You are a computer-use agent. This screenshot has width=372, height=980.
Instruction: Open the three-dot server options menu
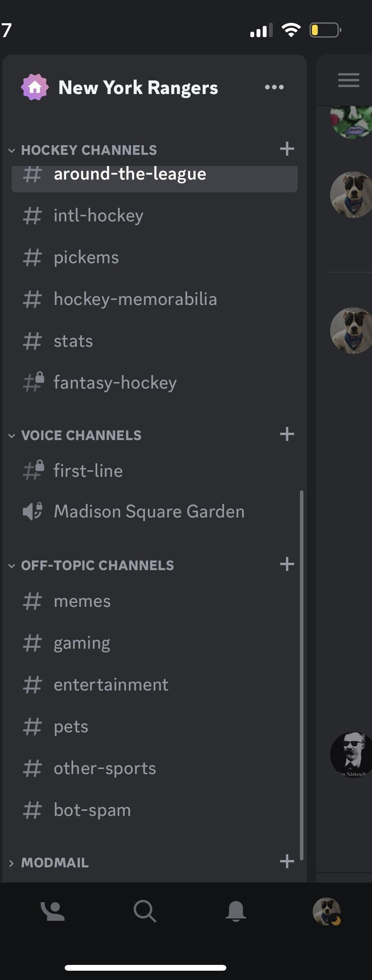(x=274, y=87)
